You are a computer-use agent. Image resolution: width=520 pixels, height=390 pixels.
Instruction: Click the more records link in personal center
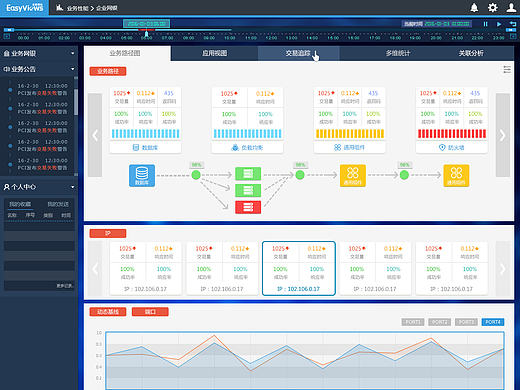[x=64, y=286]
